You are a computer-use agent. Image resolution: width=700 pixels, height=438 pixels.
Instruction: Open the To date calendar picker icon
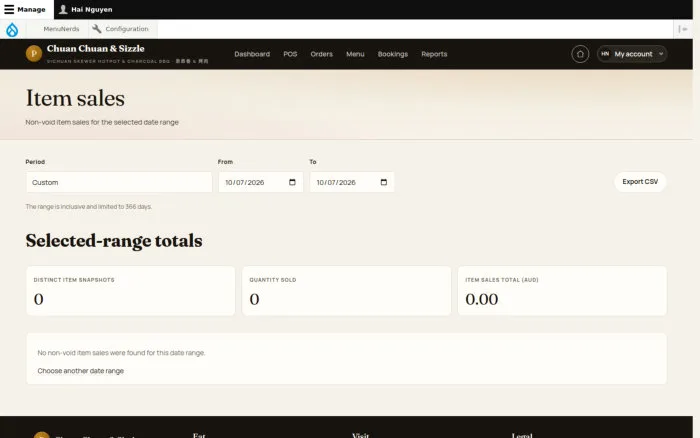[383, 182]
